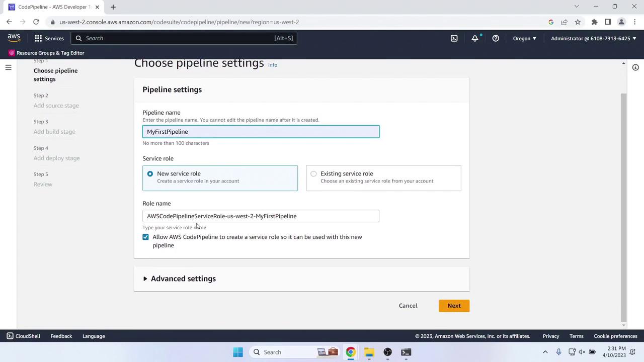Open a new browser tab
This screenshot has height=362, width=644.
pyautogui.click(x=113, y=7)
